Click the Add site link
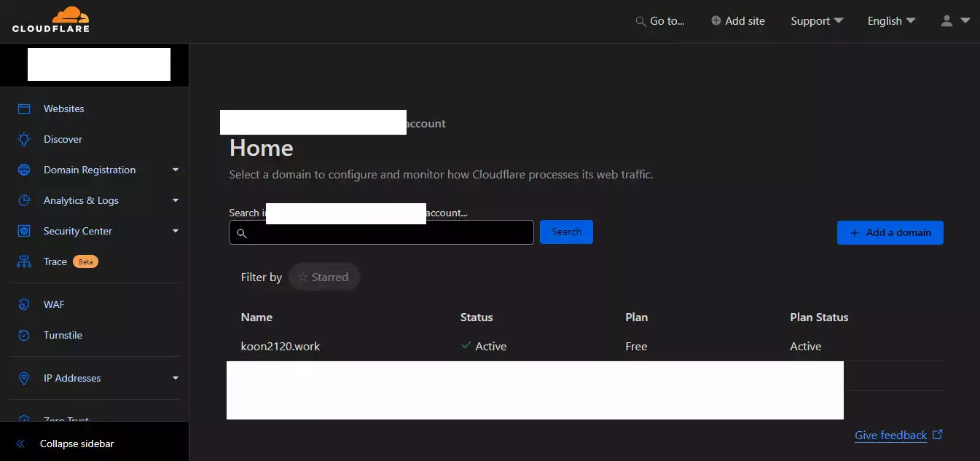Viewport: 980px width, 461px height. click(738, 21)
